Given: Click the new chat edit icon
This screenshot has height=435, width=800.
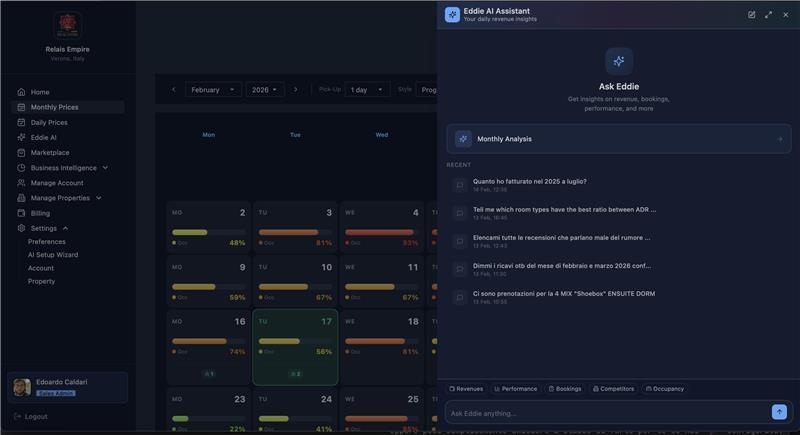Looking at the screenshot, I should coord(752,15).
